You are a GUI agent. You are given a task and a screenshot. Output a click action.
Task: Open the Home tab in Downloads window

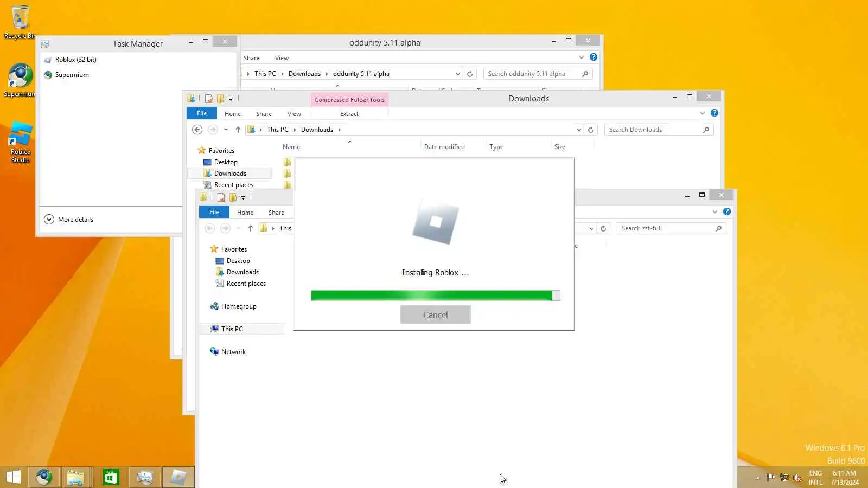pos(233,114)
